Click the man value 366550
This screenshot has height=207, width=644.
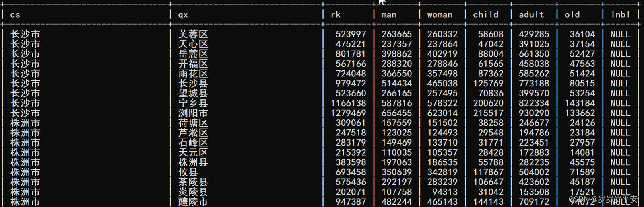397,74
